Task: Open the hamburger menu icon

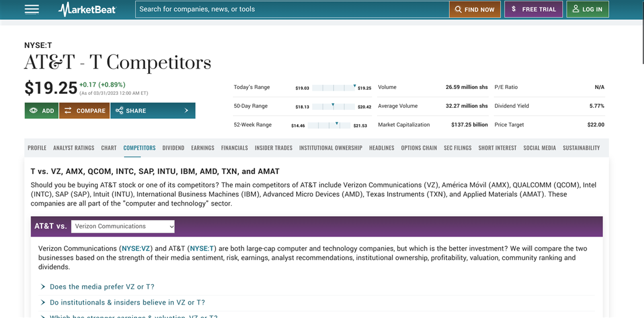Action: pos(32,9)
